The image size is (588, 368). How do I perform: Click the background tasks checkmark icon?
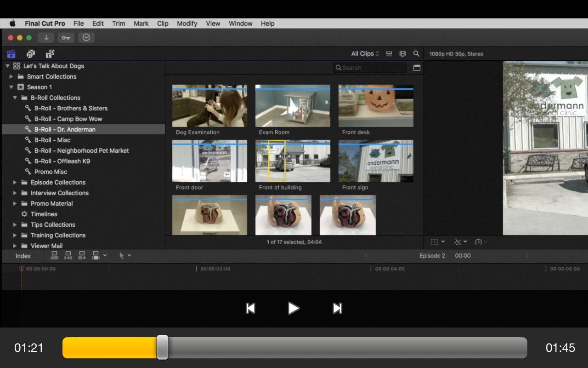tap(86, 38)
